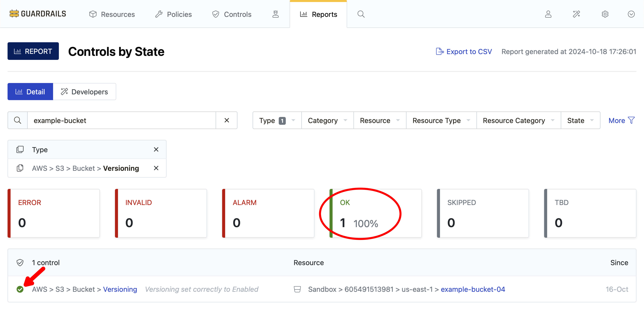This screenshot has width=644, height=327.
Task: Expand the Resource Category filter
Action: [518, 120]
